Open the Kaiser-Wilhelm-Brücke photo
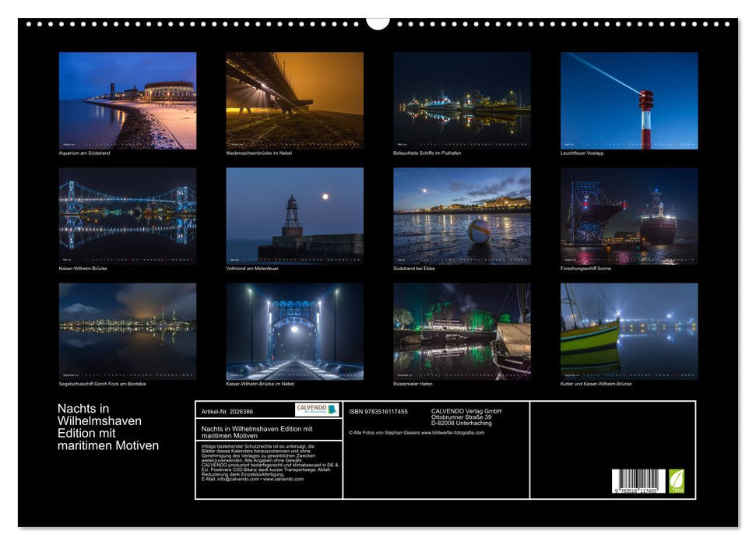This screenshot has height=545, width=756. tap(126, 214)
